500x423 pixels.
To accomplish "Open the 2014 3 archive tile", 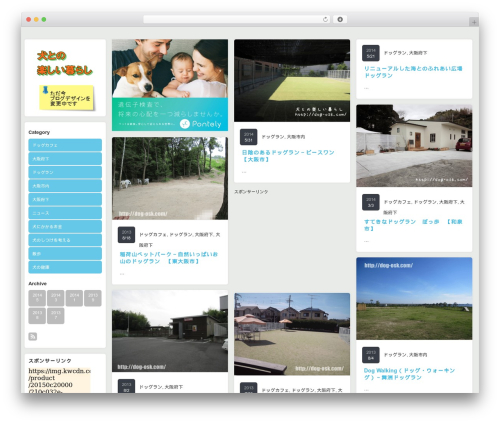I will click(x=56, y=298).
